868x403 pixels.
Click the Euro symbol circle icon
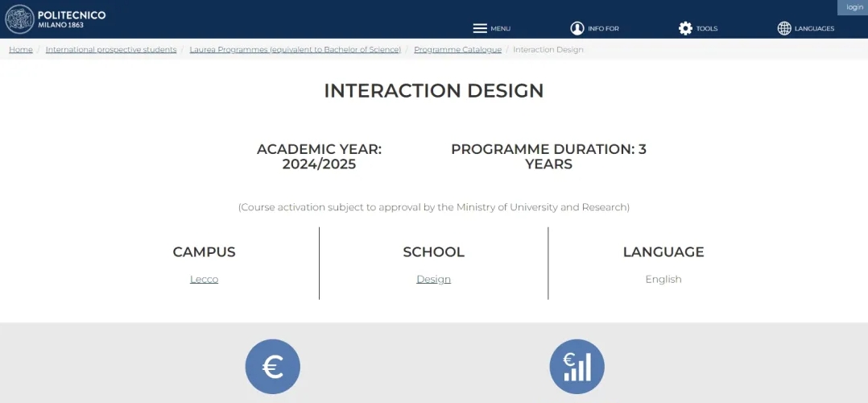coord(273,367)
